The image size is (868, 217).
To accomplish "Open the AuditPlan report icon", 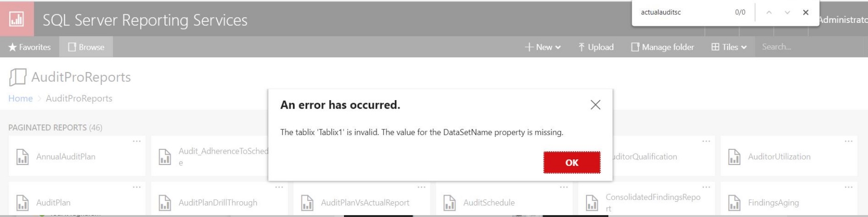I will (x=22, y=203).
